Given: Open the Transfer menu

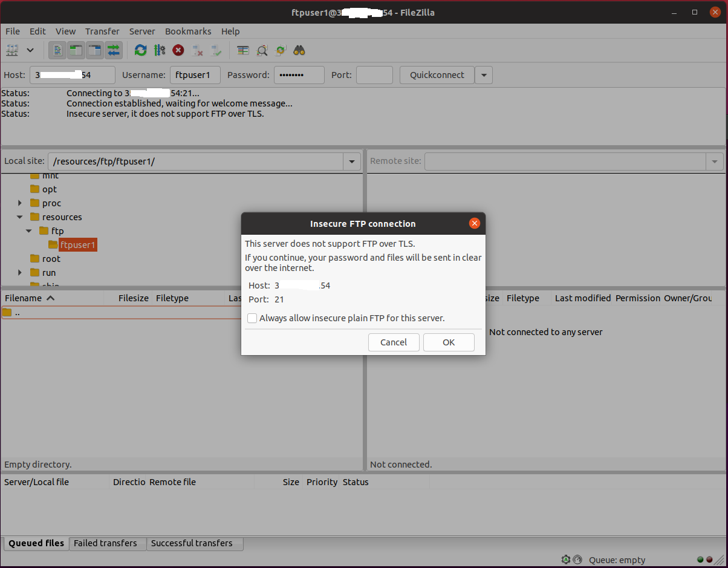Looking at the screenshot, I should [102, 31].
